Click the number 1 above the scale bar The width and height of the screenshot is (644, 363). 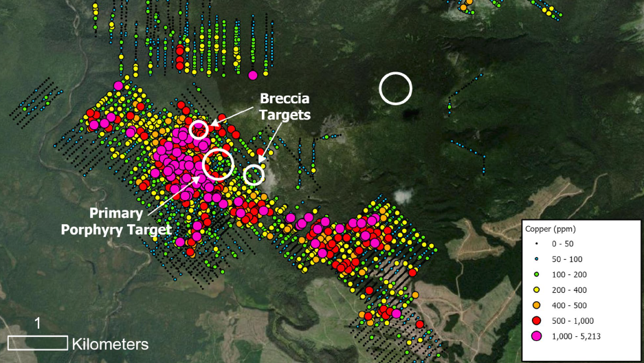38,323
